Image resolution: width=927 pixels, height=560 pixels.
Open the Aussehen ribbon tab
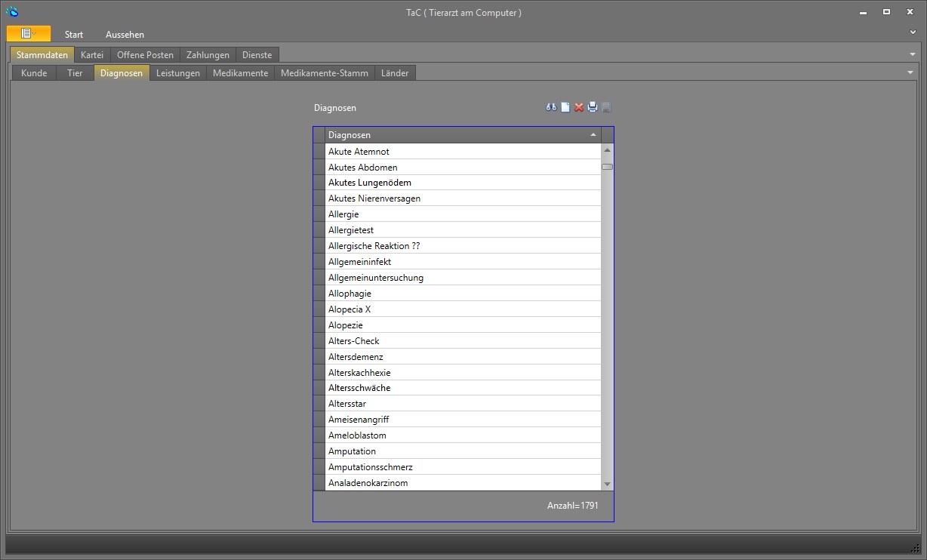coord(125,35)
